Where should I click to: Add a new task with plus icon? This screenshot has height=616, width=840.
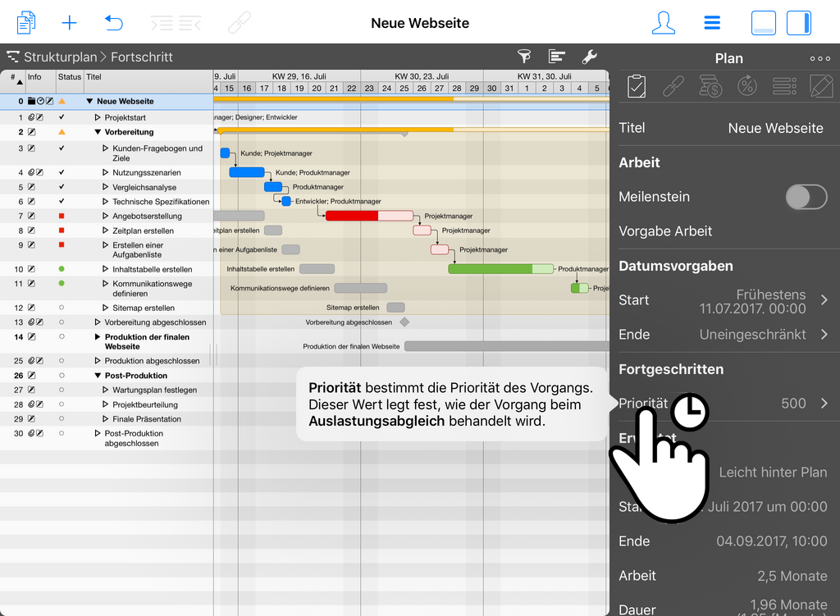(70, 22)
